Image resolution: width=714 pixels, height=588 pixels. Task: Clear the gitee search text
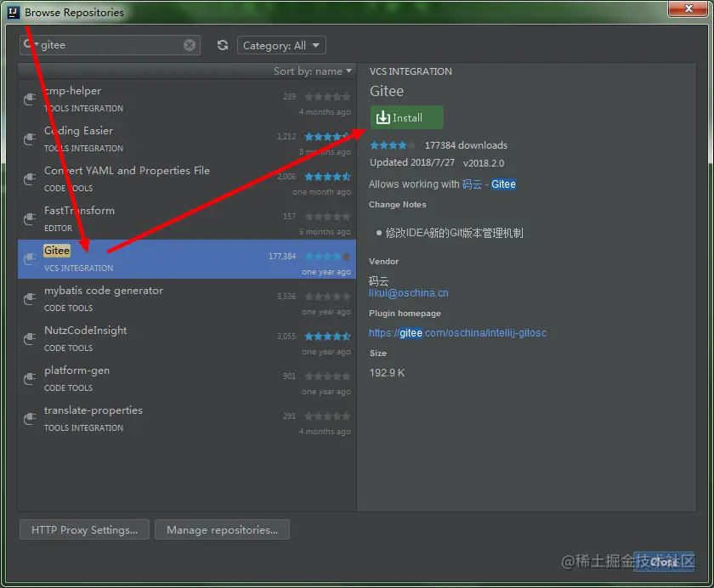(x=190, y=45)
